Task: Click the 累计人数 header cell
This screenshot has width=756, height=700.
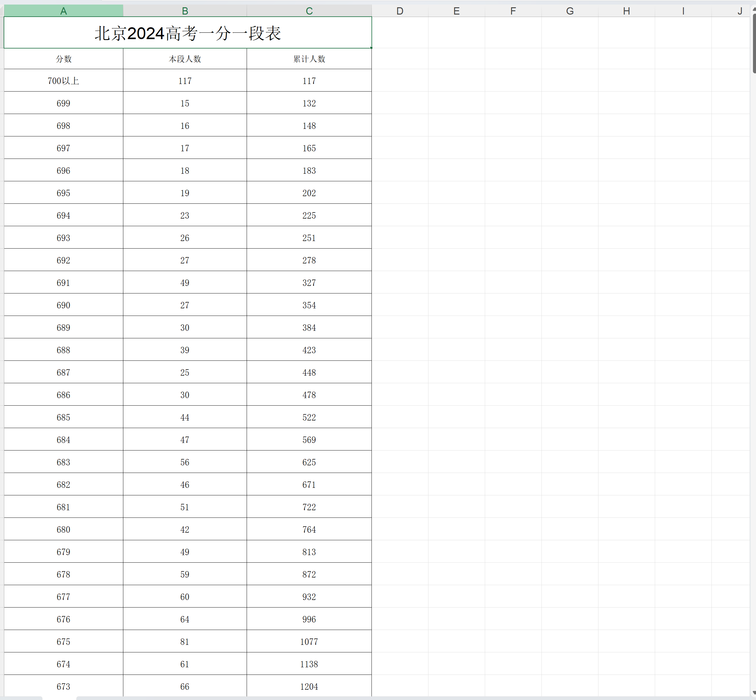Action: coord(309,59)
